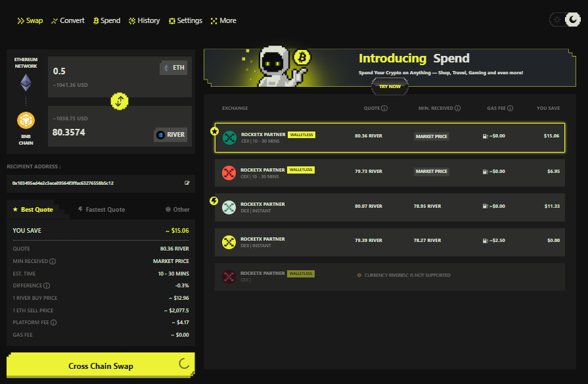Click the swap direction arrows icon
Image resolution: width=588 pixels, height=384 pixels.
pyautogui.click(x=119, y=101)
